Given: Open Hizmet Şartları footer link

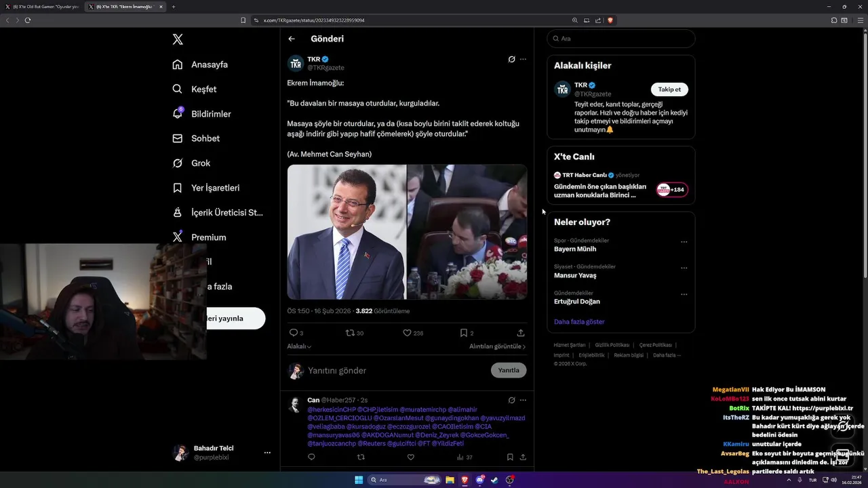Looking at the screenshot, I should pyautogui.click(x=570, y=345).
